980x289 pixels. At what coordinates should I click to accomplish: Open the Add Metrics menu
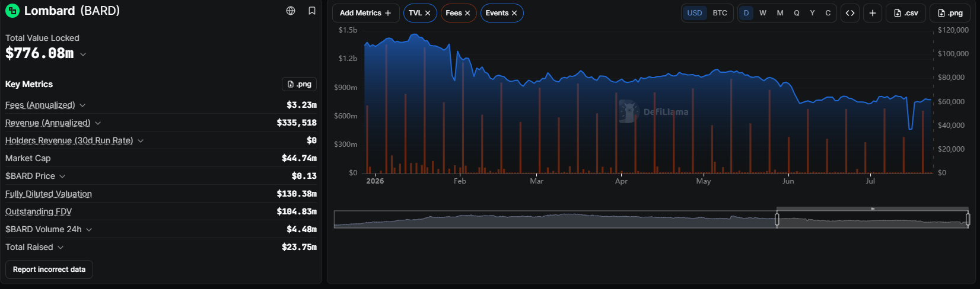point(365,13)
